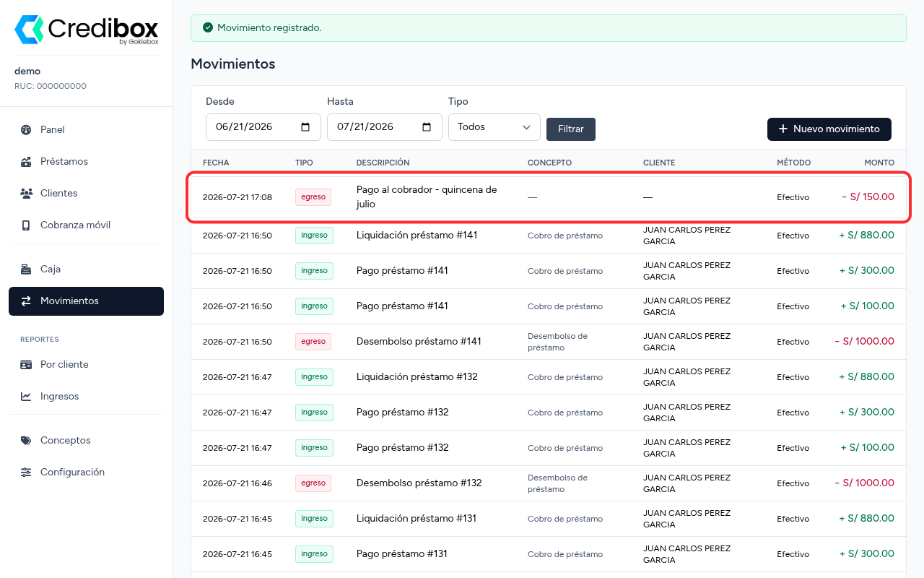Open the Caja page
924x578 pixels.
pyautogui.click(x=86, y=269)
